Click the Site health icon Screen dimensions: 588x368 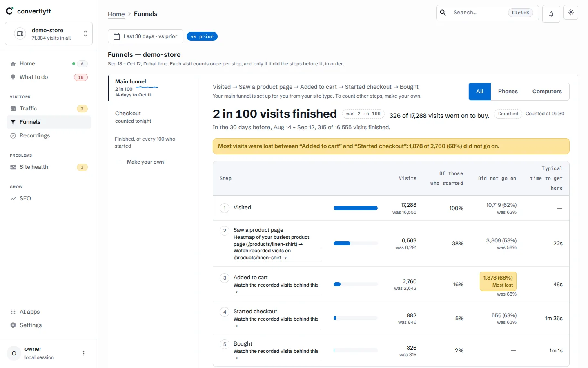pos(13,167)
